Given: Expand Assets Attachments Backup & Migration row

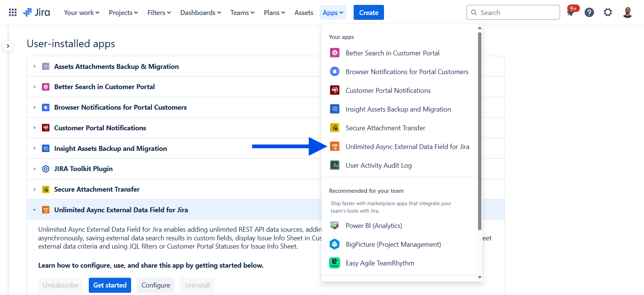Looking at the screenshot, I should (x=34, y=66).
